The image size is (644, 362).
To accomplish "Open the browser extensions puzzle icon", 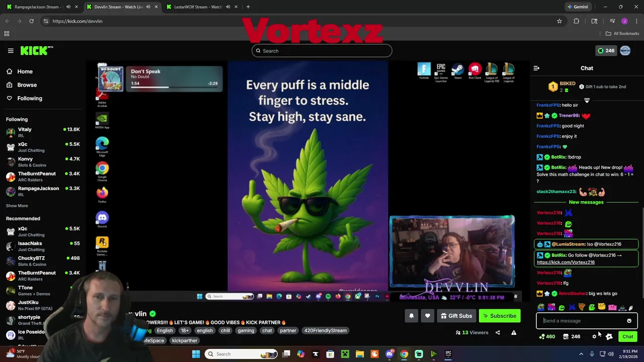I will (577, 21).
